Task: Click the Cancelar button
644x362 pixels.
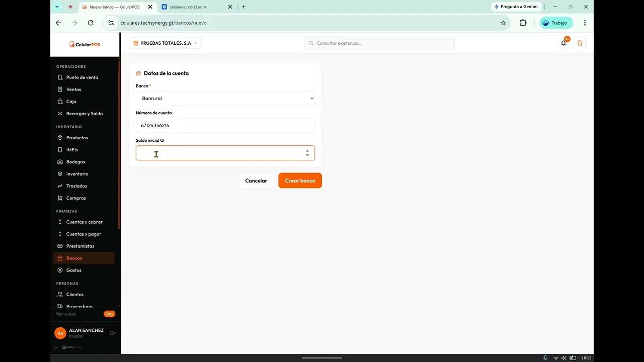Action: [x=256, y=180]
